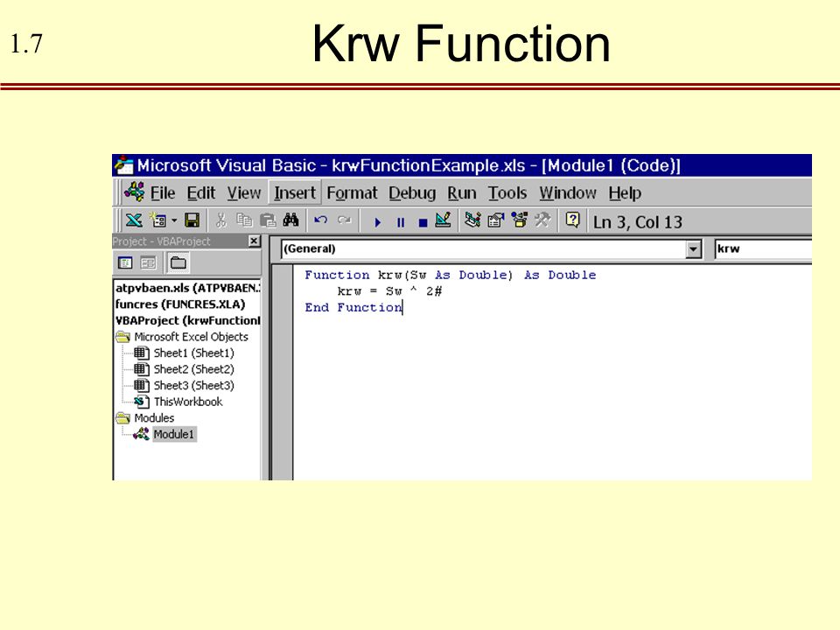
Task: Select ThisWorkbook in project tree
Action: (187, 402)
